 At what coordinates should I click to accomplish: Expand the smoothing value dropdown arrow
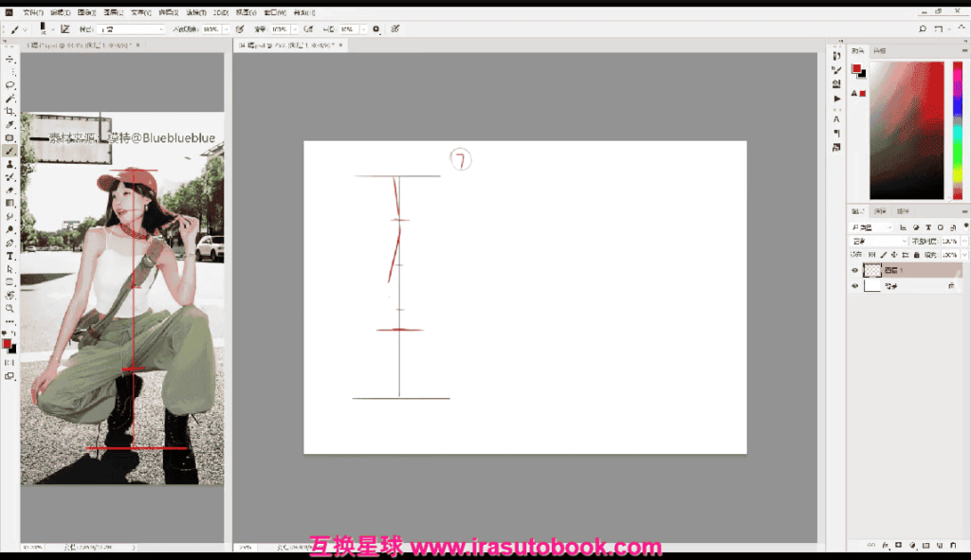pyautogui.click(x=363, y=29)
